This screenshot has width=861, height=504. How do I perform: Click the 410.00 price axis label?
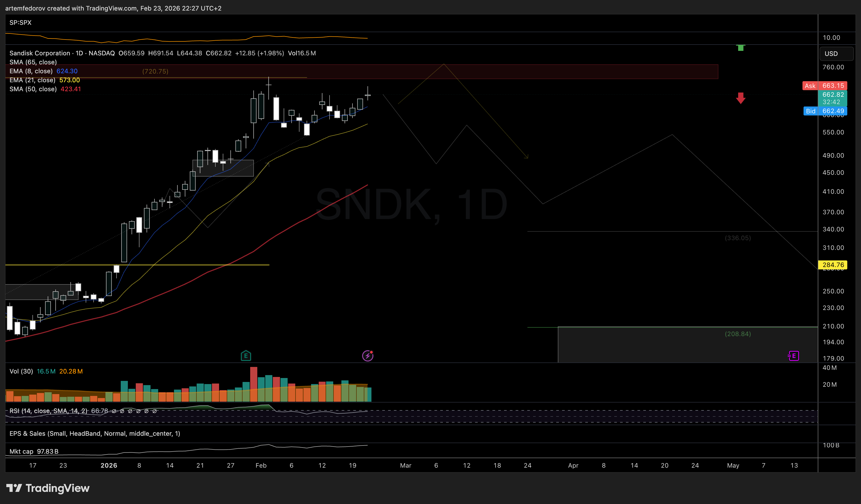pyautogui.click(x=833, y=191)
